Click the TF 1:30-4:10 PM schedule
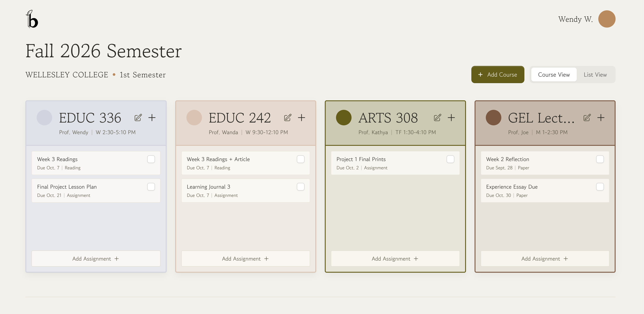The image size is (644, 314). coord(416,132)
